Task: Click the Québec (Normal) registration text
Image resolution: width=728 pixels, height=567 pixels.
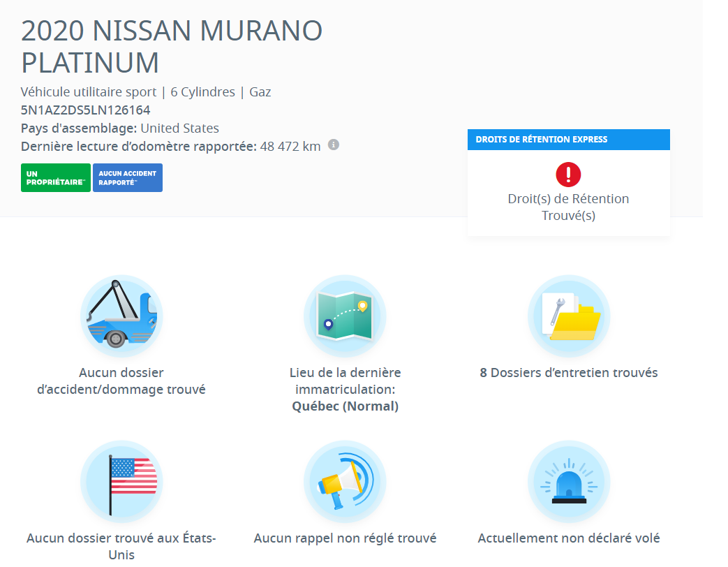Action: (x=345, y=406)
